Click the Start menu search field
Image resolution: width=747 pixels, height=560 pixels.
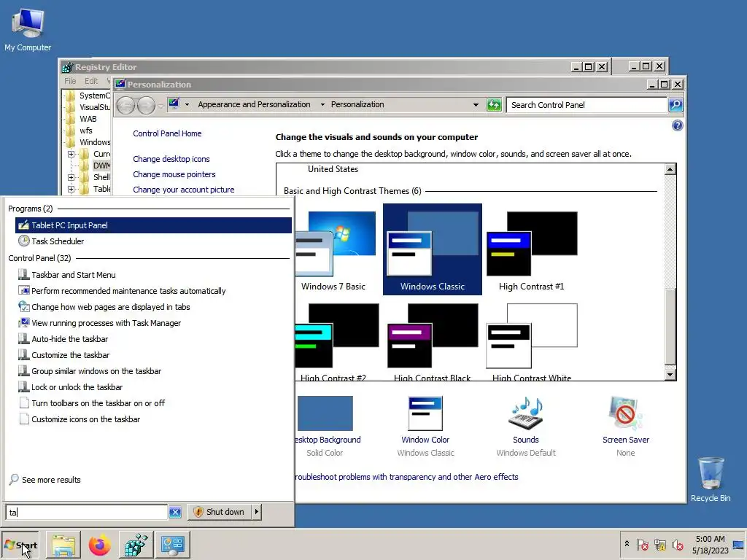86,513
